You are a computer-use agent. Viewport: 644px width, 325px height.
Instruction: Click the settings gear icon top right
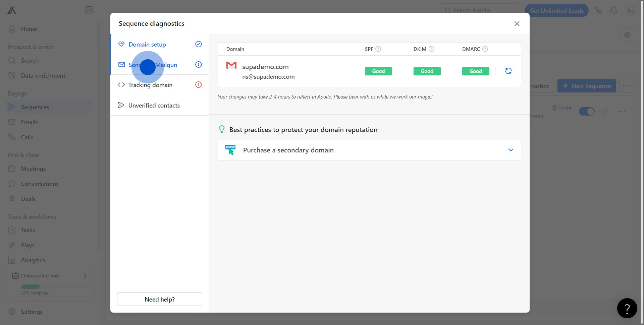coord(627,35)
